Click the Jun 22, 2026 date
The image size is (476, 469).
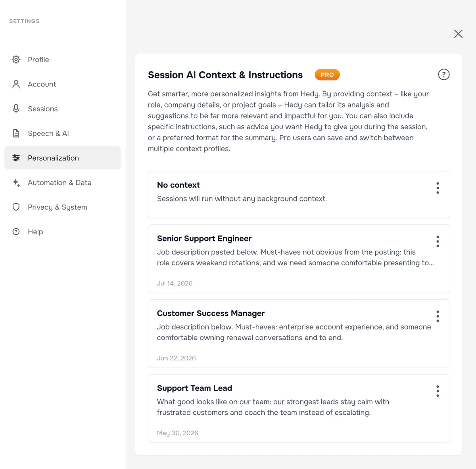[177, 358]
